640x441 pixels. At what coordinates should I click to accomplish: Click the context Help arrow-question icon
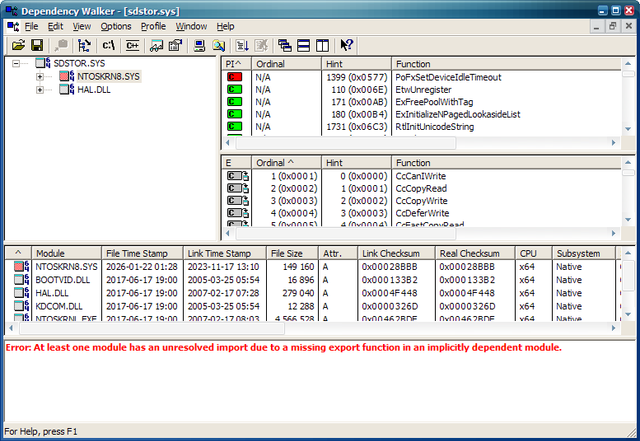coord(347,45)
